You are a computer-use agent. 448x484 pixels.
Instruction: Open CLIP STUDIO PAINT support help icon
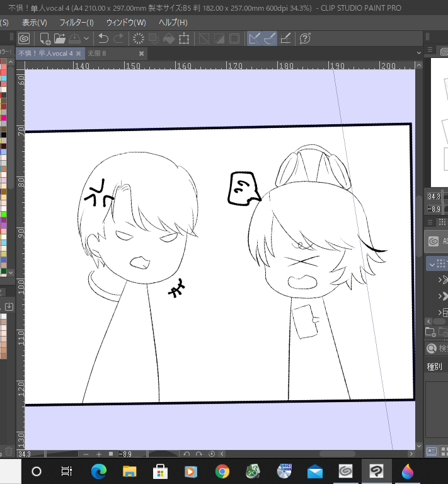(305, 38)
